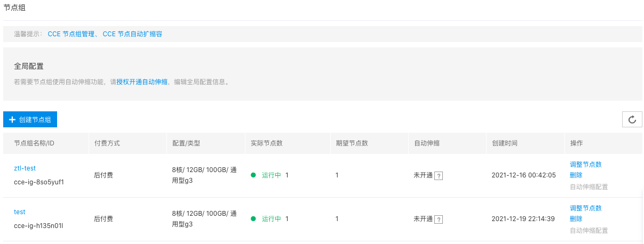This screenshot has width=644, height=244.
Task: Open the ztl-test node group
Action: click(25, 168)
